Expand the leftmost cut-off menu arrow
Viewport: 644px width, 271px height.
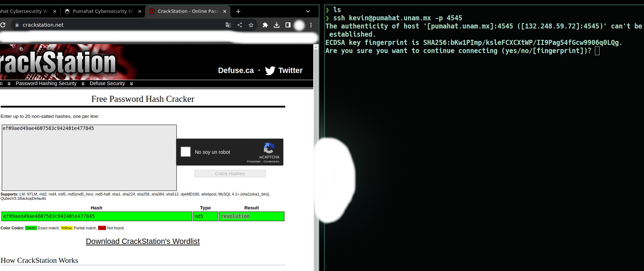[x=9, y=84]
